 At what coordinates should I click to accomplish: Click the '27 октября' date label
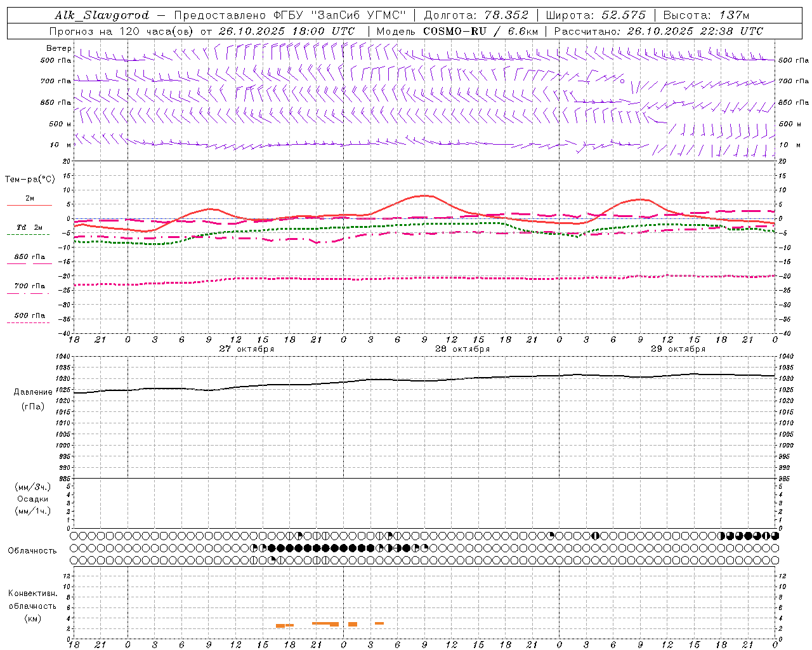click(x=247, y=348)
